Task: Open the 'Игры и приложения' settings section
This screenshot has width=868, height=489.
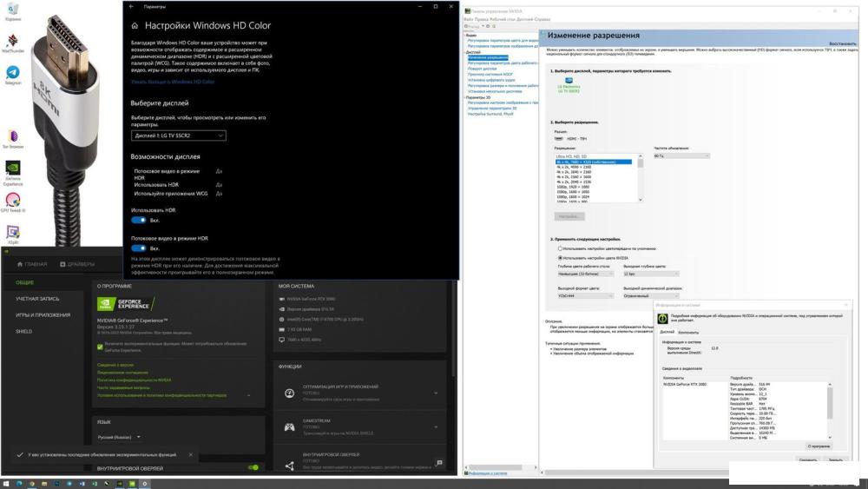Action: click(43, 315)
